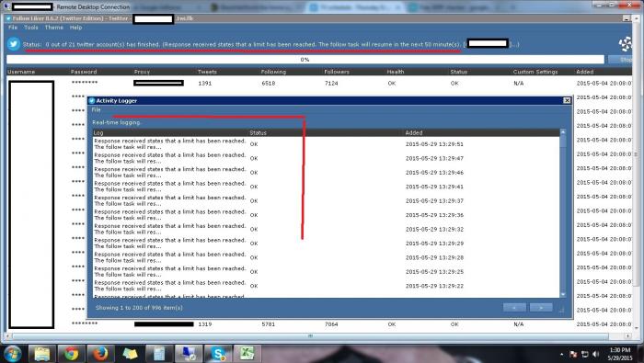Viewport: 644px width, 363px height.
Task: Open Google Chrome from the taskbar
Action: click(72, 353)
